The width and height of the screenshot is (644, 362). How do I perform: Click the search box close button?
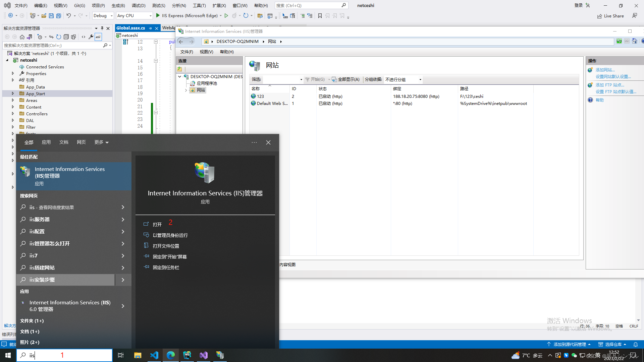click(x=268, y=142)
